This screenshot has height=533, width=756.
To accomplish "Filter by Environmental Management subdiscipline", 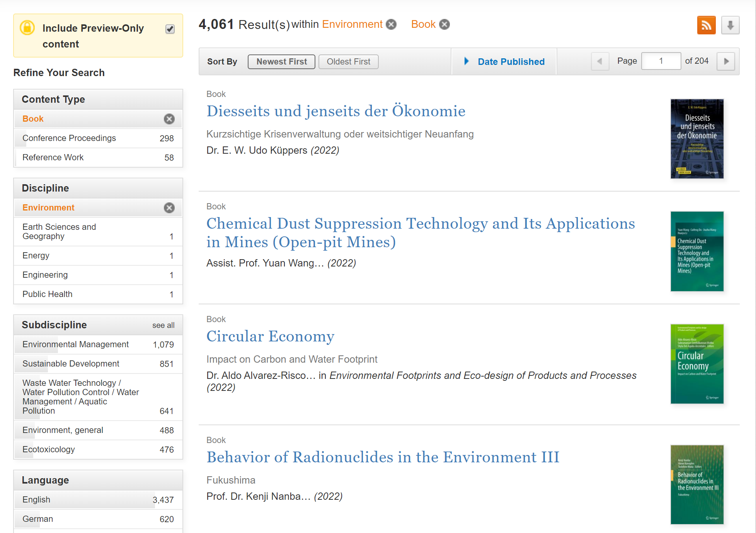I will pos(75,345).
